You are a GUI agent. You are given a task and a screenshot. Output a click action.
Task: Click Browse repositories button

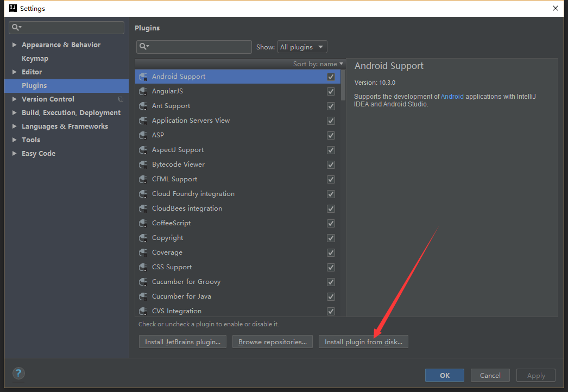pyautogui.click(x=273, y=342)
